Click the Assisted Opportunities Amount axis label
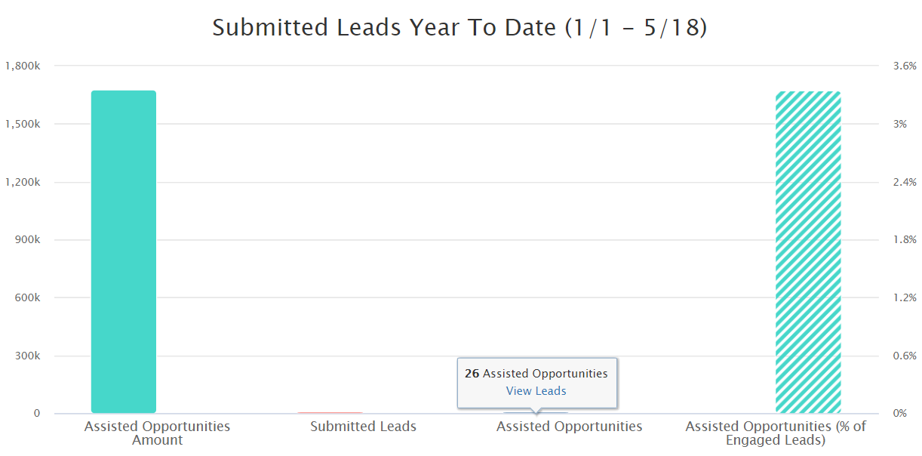The width and height of the screenshot is (922, 456). pos(157,433)
